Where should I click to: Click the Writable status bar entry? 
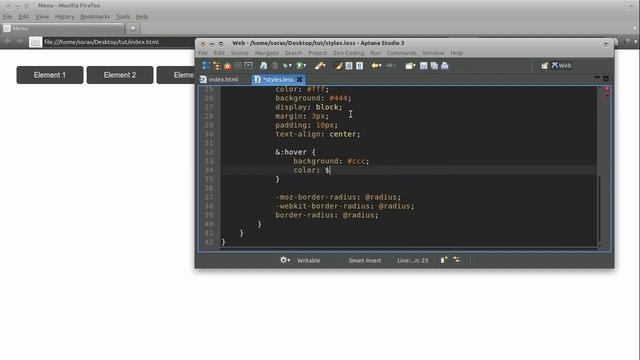(309, 260)
